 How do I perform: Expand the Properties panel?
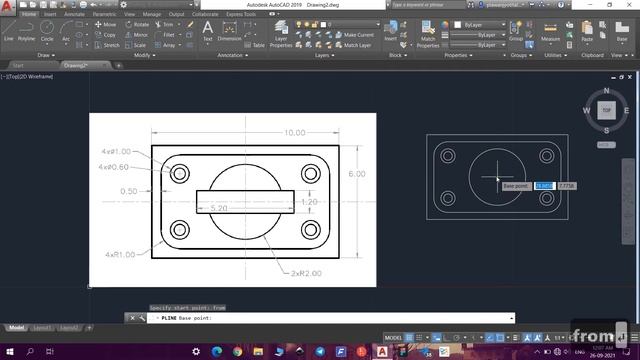(x=458, y=55)
